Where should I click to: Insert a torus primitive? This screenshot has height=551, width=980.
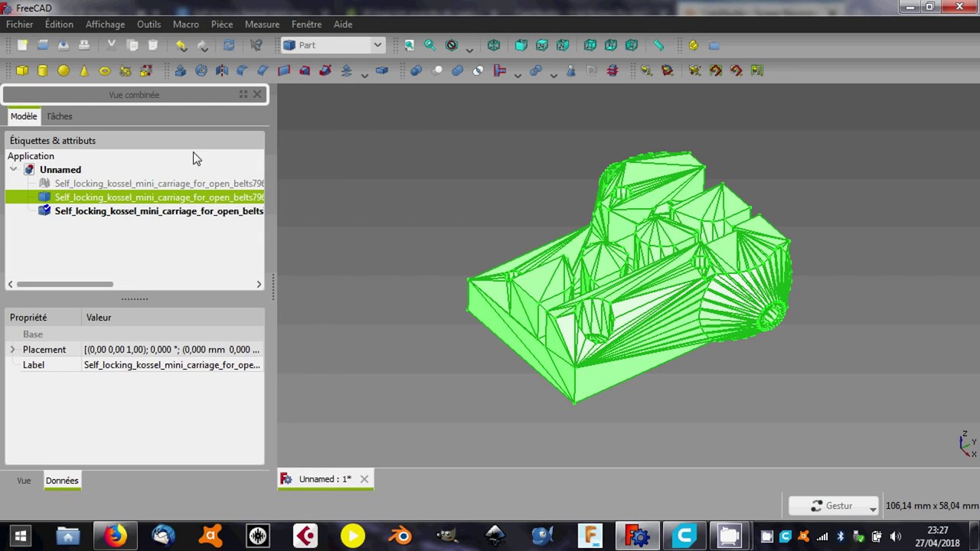tap(105, 70)
